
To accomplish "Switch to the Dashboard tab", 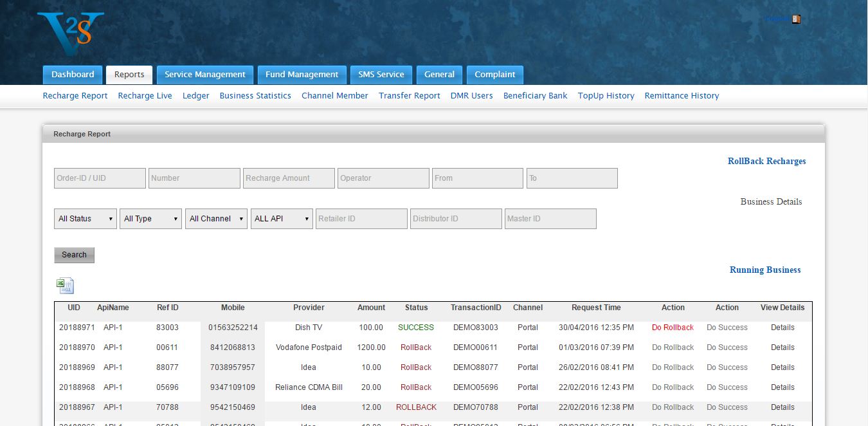I will click(73, 75).
